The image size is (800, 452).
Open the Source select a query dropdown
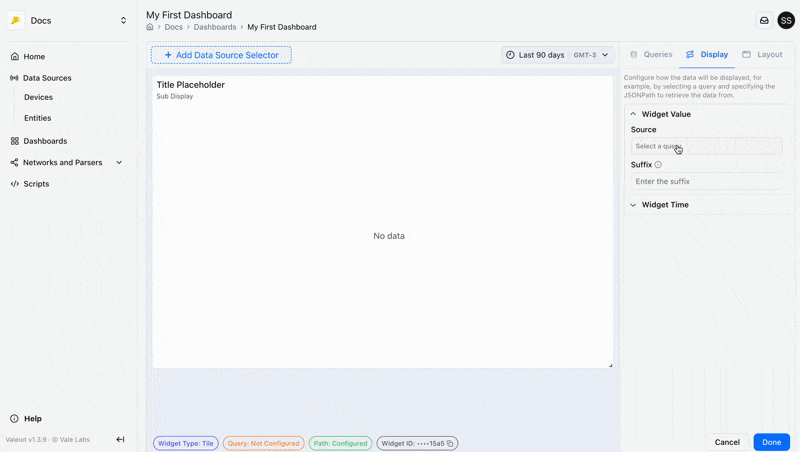[707, 146]
